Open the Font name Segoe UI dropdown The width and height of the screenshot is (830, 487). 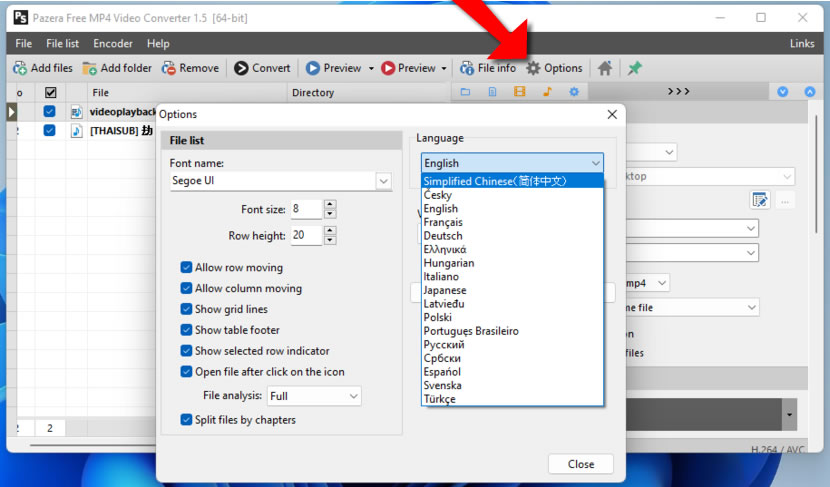pyautogui.click(x=384, y=181)
